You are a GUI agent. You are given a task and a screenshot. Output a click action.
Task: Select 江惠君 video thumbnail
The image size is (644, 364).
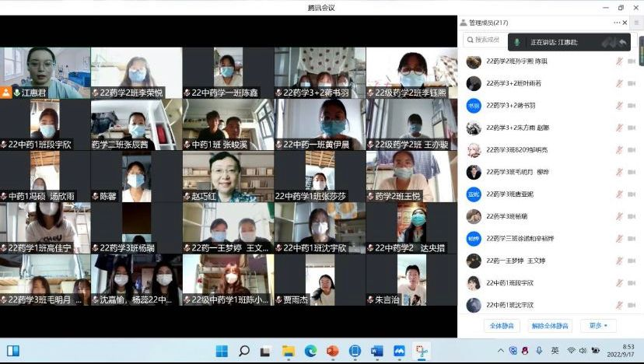coord(45,72)
